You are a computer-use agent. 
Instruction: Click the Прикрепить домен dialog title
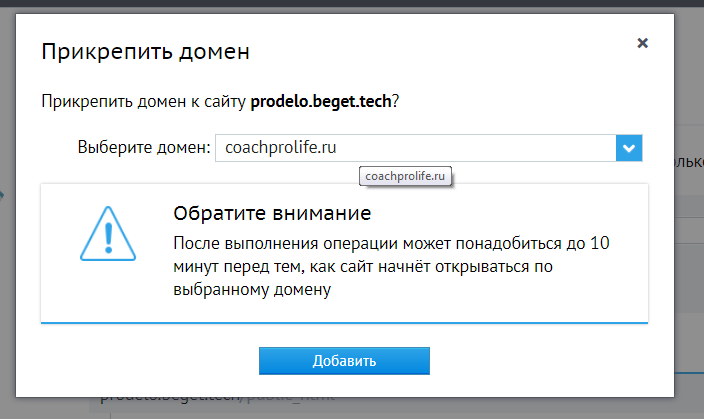pyautogui.click(x=145, y=52)
